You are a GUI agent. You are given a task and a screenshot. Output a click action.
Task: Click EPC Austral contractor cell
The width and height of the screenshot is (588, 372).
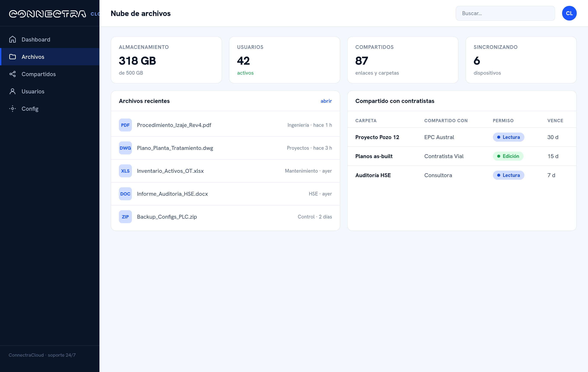tap(439, 137)
